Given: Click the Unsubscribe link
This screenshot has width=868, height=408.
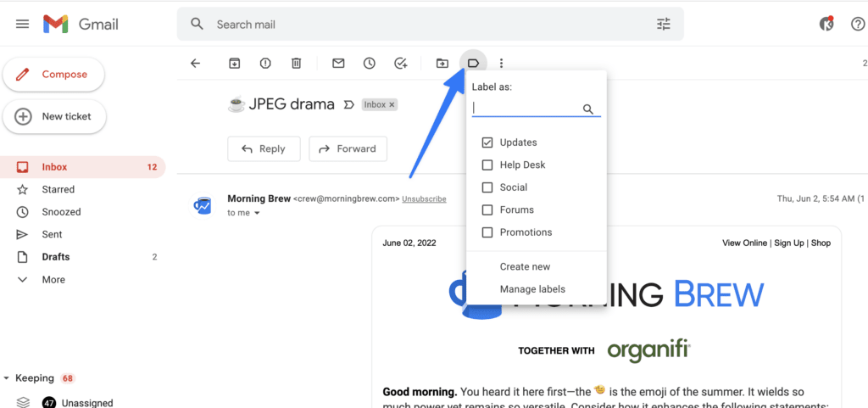Looking at the screenshot, I should click(x=424, y=198).
